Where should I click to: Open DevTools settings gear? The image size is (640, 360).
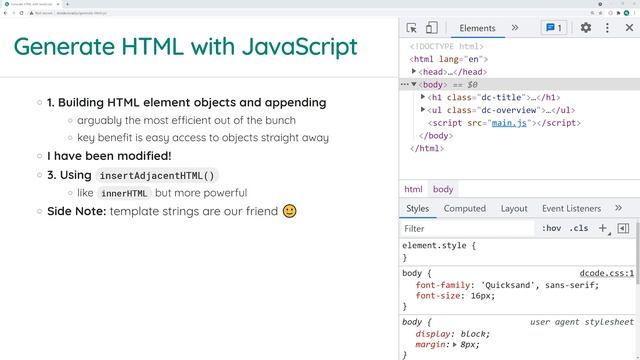pos(586,28)
